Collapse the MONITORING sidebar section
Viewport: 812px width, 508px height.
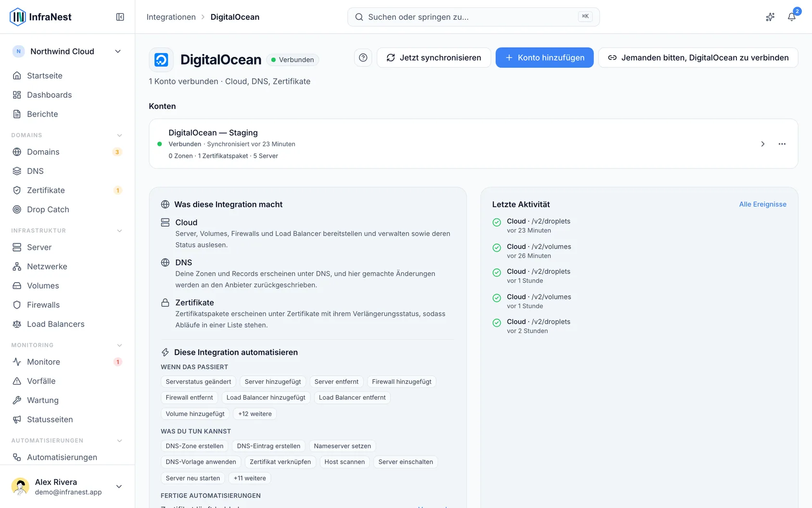(119, 345)
